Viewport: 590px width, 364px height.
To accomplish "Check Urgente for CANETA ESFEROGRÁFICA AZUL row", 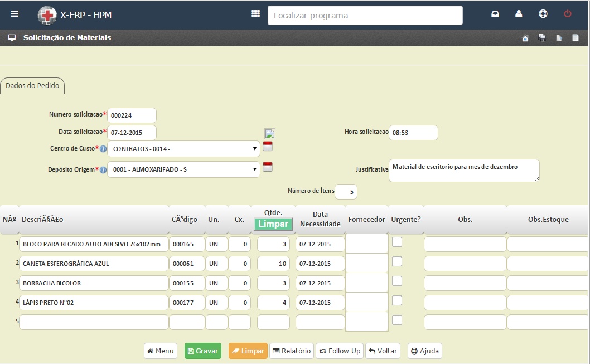I will (397, 262).
